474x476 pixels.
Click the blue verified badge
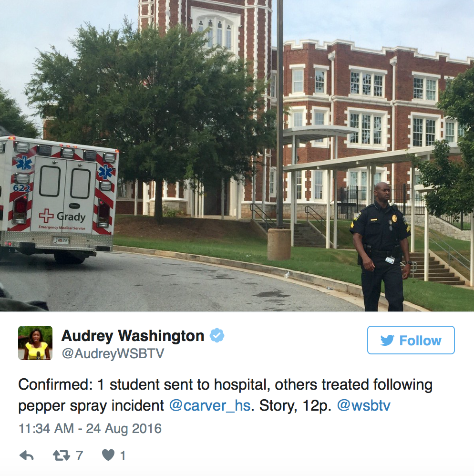(x=217, y=335)
